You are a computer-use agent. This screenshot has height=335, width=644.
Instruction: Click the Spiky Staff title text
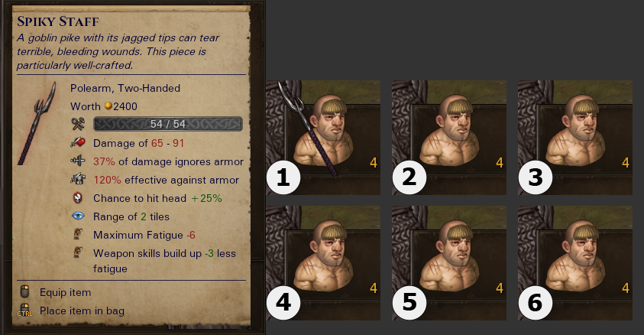tap(58, 21)
